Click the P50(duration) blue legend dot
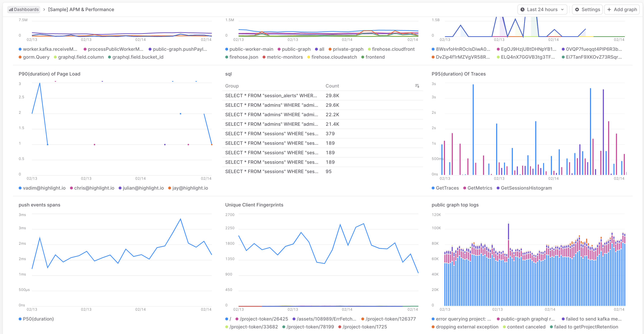Viewport: 644px width, 334px height. (x=20, y=319)
